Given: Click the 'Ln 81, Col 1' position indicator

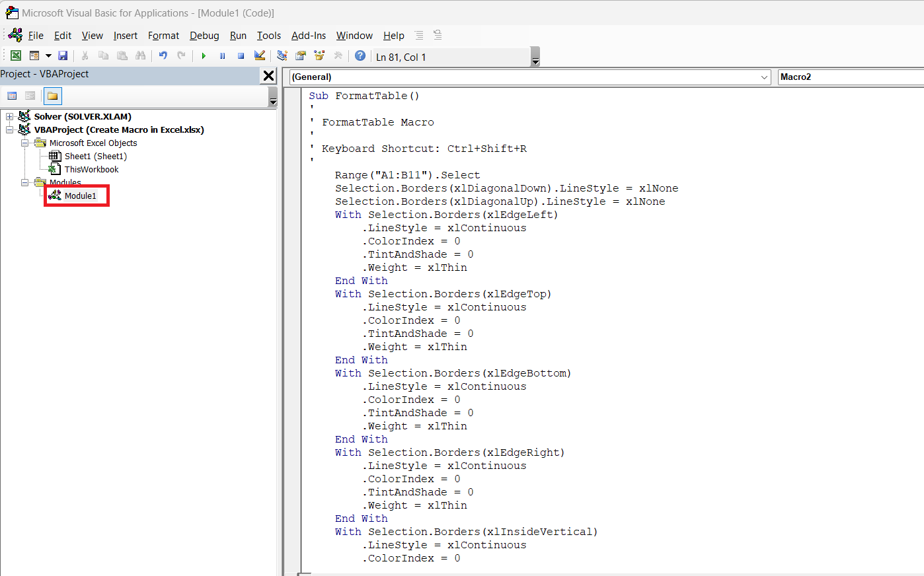Looking at the screenshot, I should [401, 57].
